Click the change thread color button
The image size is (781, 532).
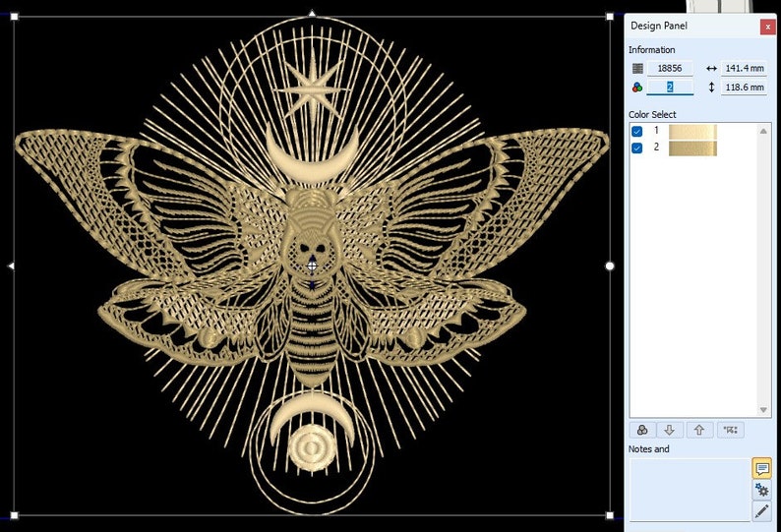pos(642,430)
